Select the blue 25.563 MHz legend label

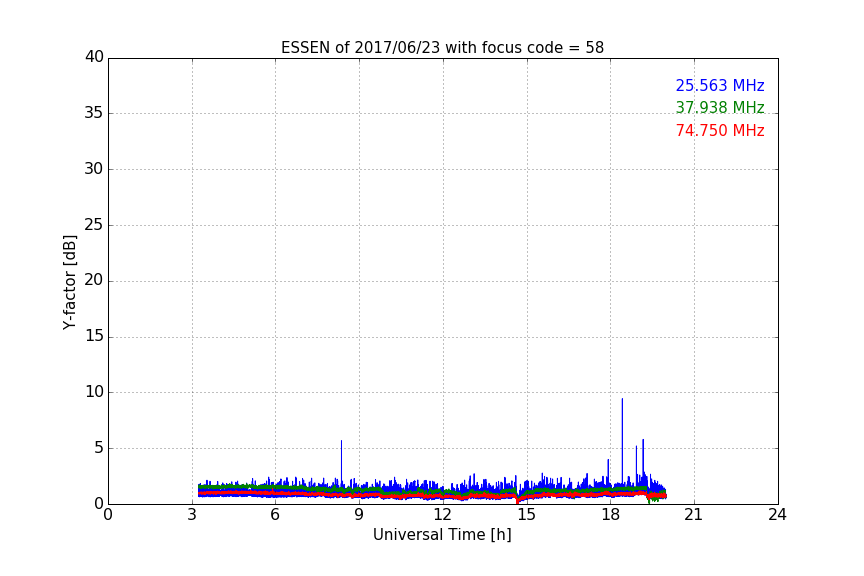(720, 85)
